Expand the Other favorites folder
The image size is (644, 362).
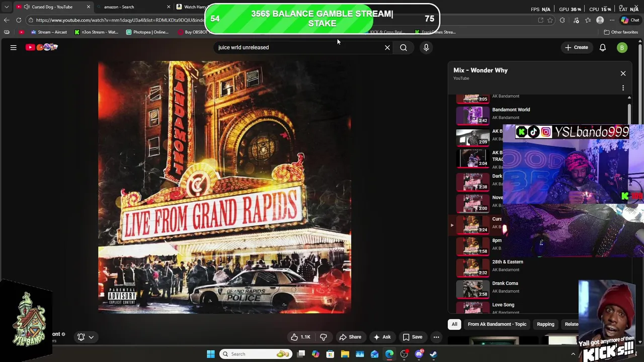pyautogui.click(x=621, y=32)
